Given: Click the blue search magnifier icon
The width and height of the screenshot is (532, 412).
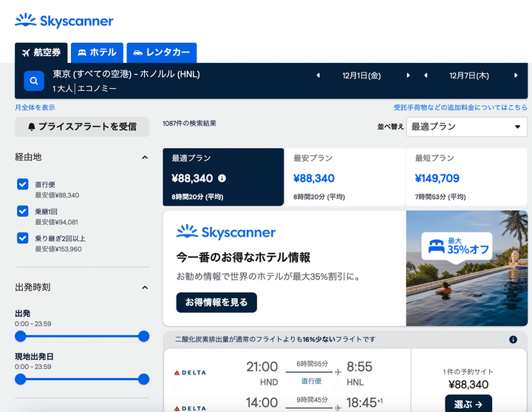Looking at the screenshot, I should [x=34, y=81].
